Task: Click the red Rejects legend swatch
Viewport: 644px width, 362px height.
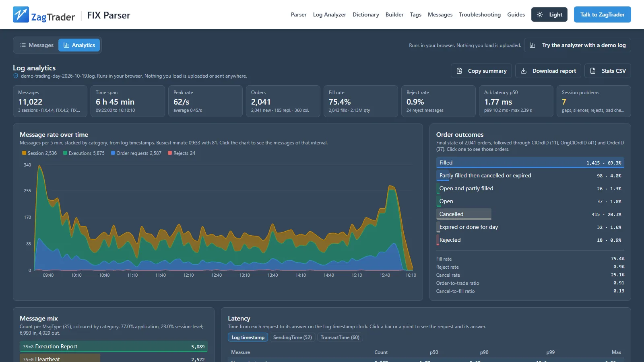Action: coord(170,153)
